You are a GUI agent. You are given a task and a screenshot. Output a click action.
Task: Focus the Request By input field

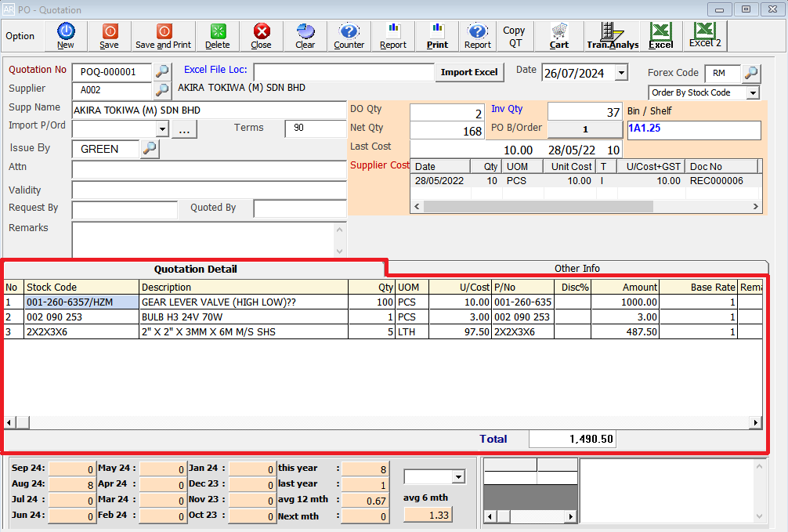coord(125,210)
